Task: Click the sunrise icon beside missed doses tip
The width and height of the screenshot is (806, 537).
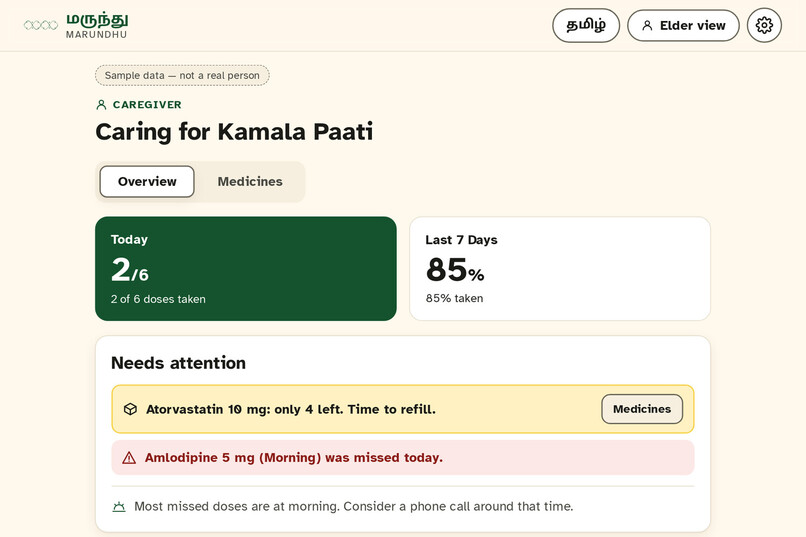Action: (119, 507)
